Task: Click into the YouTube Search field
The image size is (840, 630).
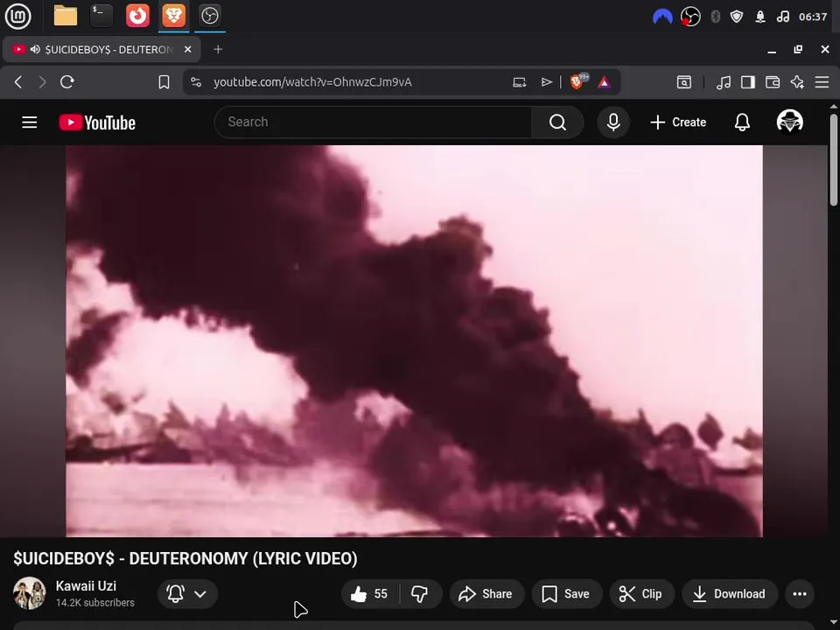Action: 374,122
